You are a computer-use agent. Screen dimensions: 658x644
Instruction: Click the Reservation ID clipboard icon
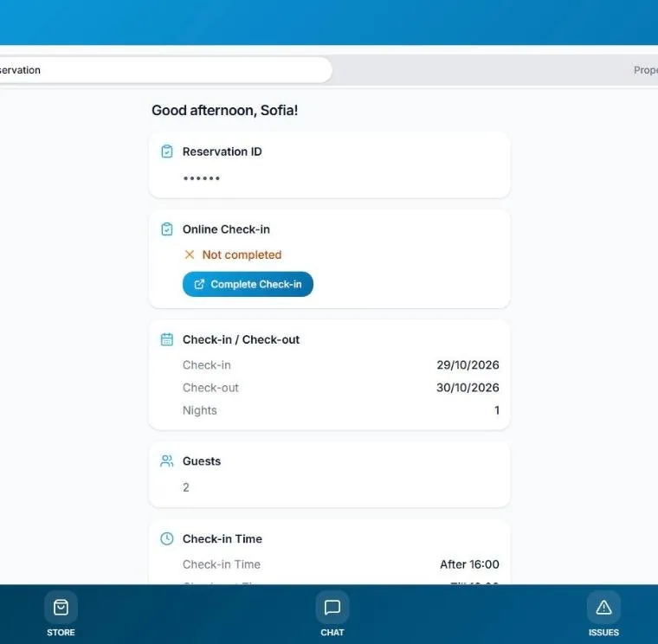pyautogui.click(x=167, y=151)
